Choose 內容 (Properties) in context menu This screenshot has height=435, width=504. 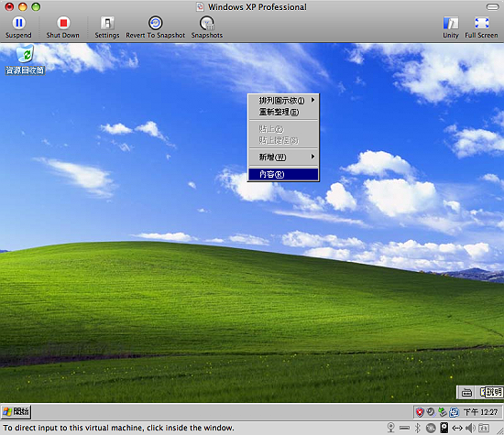(283, 174)
